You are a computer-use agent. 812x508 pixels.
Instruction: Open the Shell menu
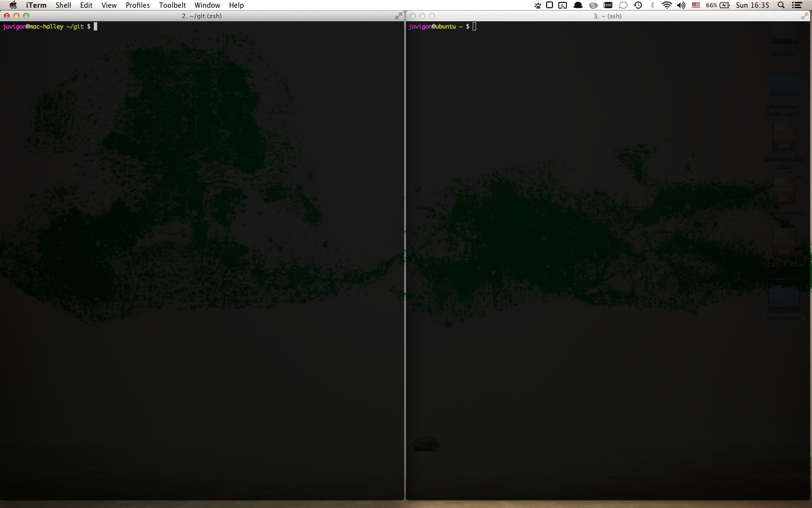point(63,5)
